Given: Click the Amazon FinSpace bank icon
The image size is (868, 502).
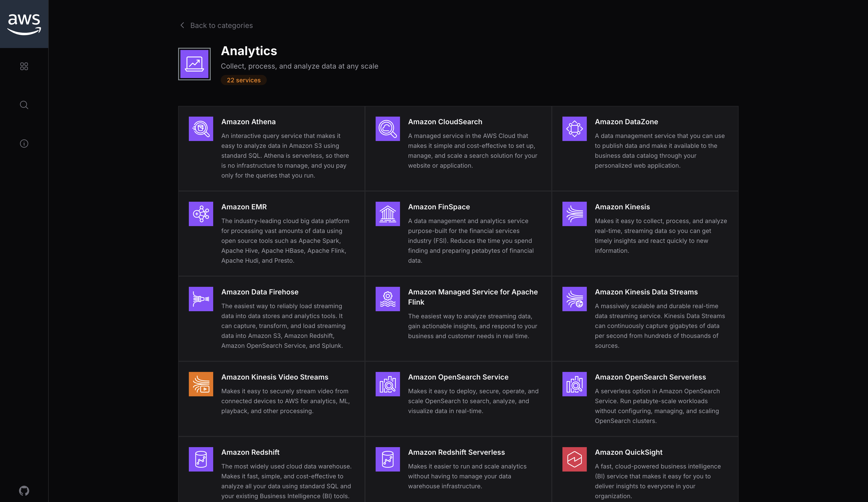Looking at the screenshot, I should tap(388, 214).
